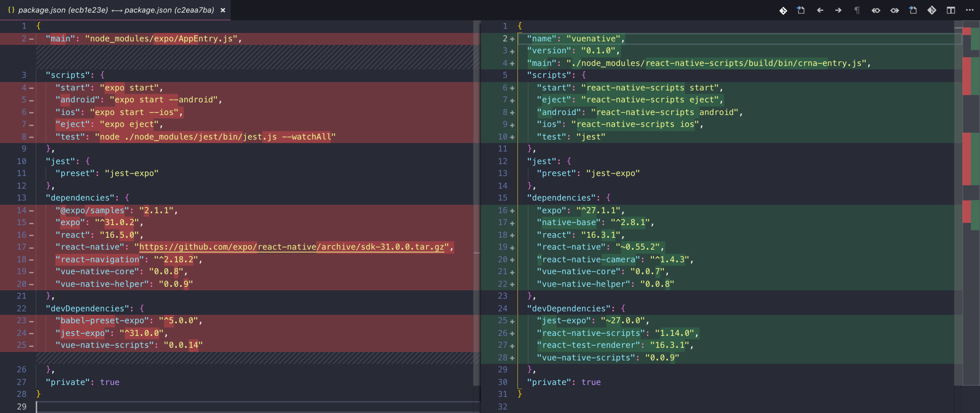
Task: Click "react-test-renderer" key on right
Action: (588, 345)
